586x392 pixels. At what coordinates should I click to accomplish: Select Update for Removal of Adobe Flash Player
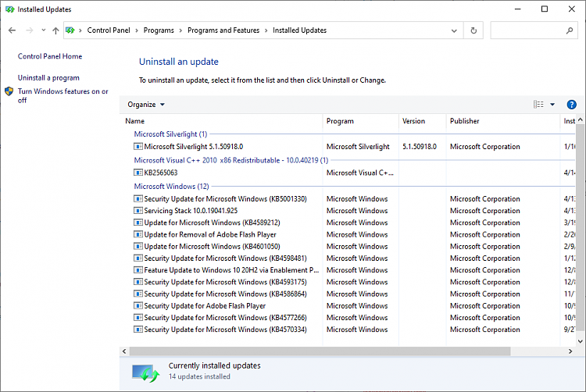tap(353, 235)
